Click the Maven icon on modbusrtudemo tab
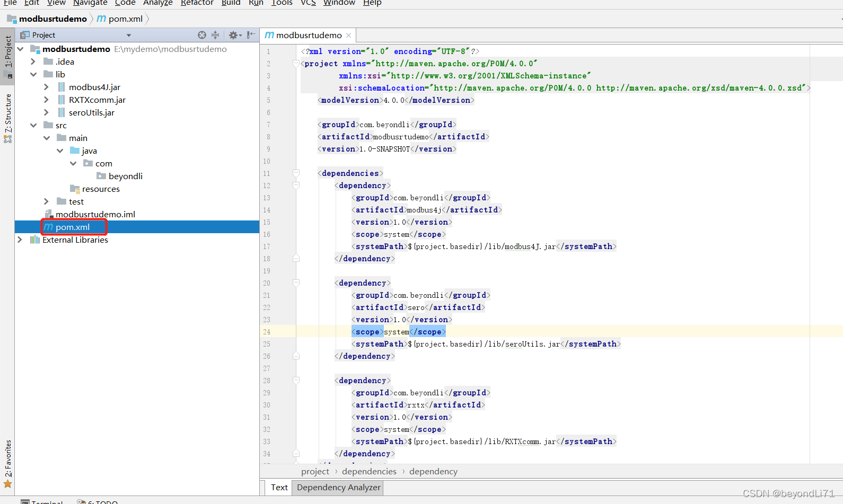 (269, 35)
